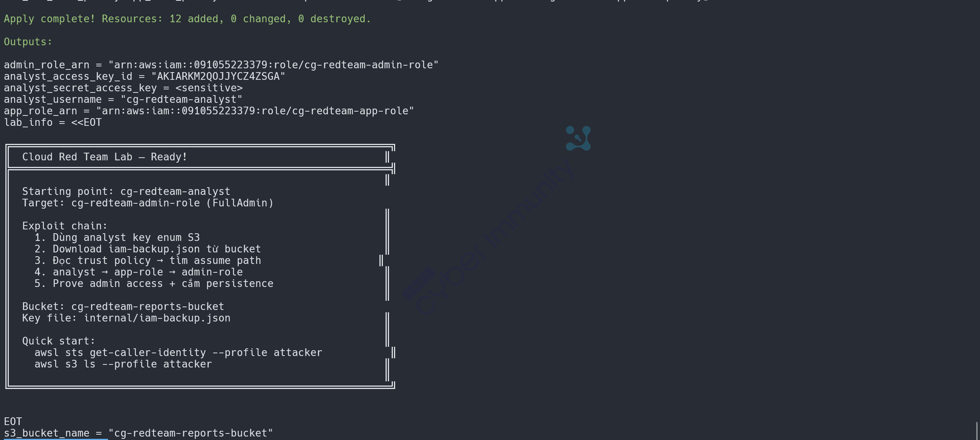Click the 'Key file: internal/iam-backup.json' line
Image resolution: width=980 pixels, height=440 pixels.
(x=126, y=318)
